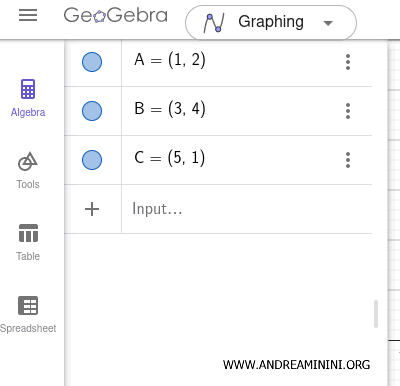This screenshot has width=400, height=386.
Task: Open the Tools shapes icon
Action: coord(28,162)
